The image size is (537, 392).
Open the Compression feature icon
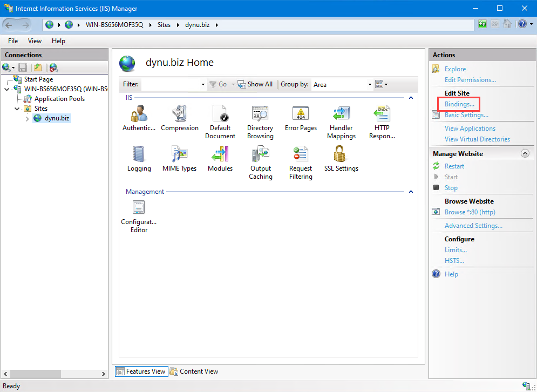click(180, 118)
